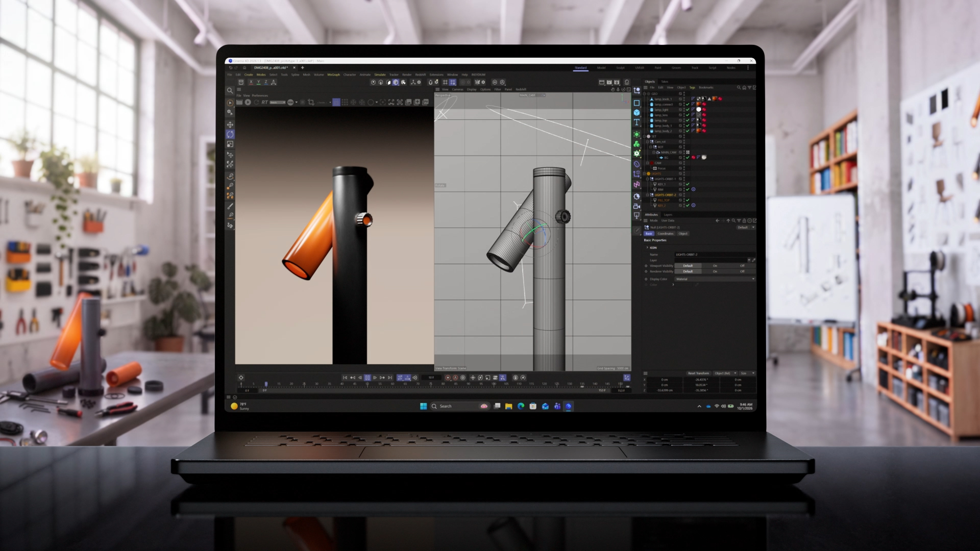Open the Simulate menu

(380, 74)
